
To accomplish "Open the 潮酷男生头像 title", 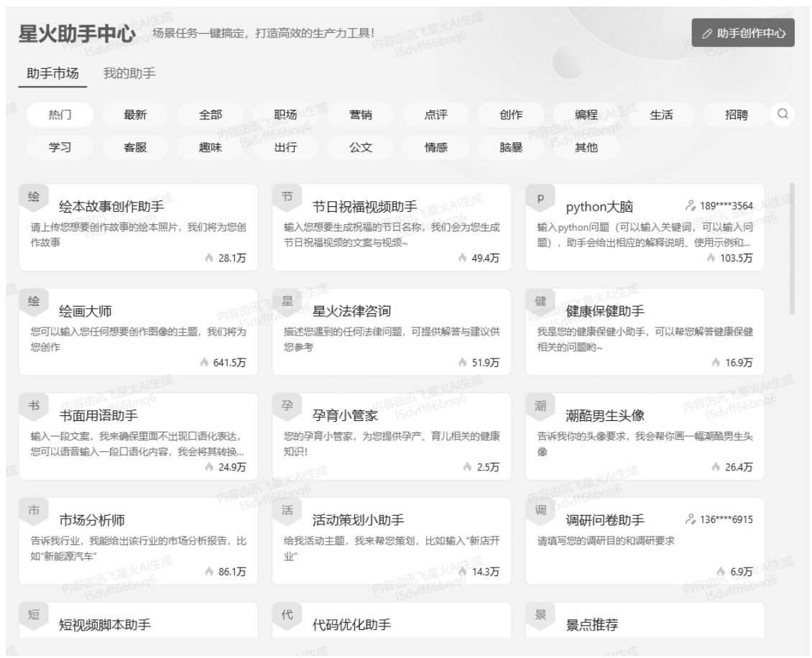I will pyautogui.click(x=605, y=416).
